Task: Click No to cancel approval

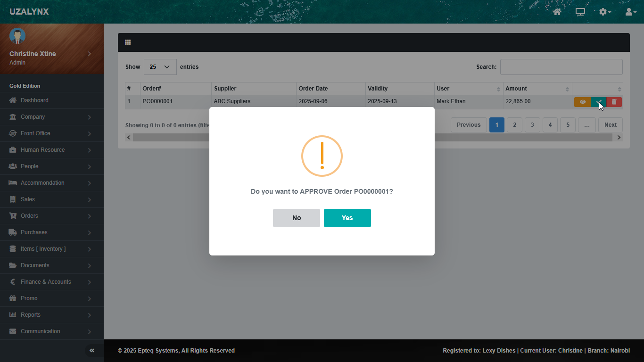Action: click(296, 218)
